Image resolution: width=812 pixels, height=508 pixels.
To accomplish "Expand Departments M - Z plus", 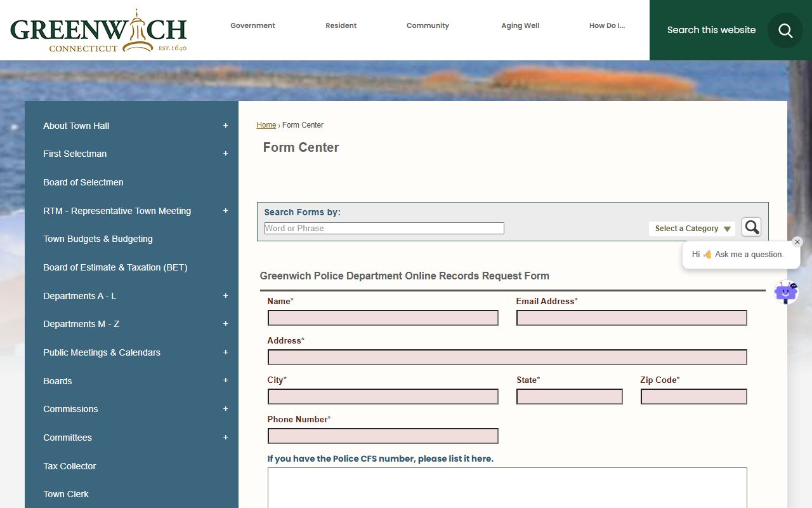I will pos(225,324).
